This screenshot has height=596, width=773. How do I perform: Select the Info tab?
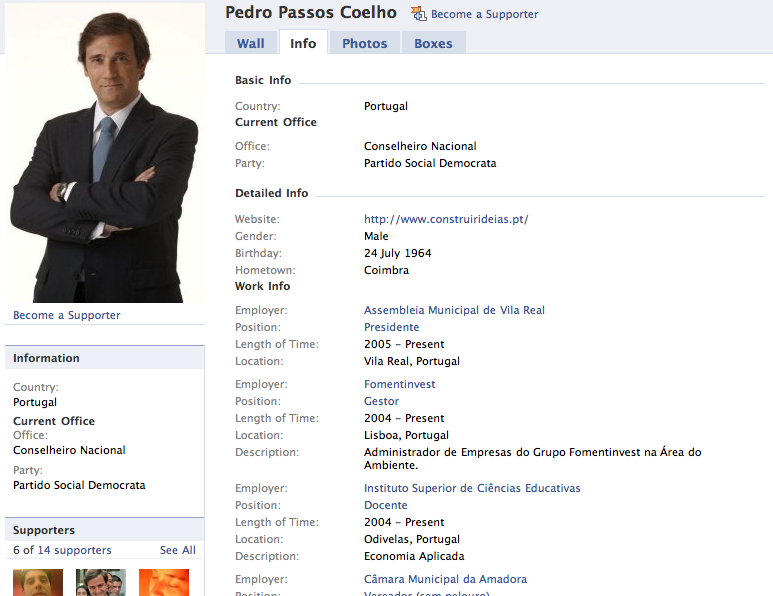pyautogui.click(x=303, y=43)
